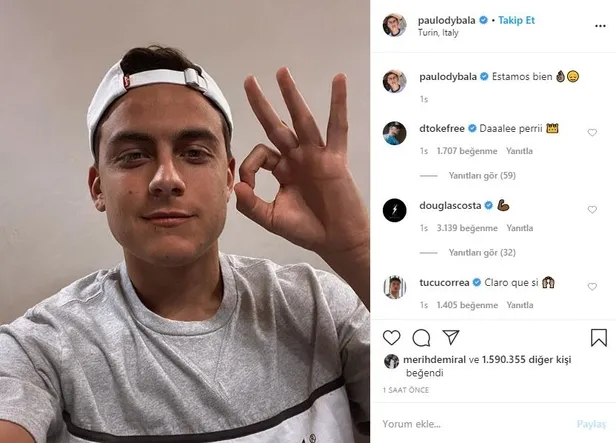
Task: Open paulodybala profile picture in header
Action: click(394, 25)
